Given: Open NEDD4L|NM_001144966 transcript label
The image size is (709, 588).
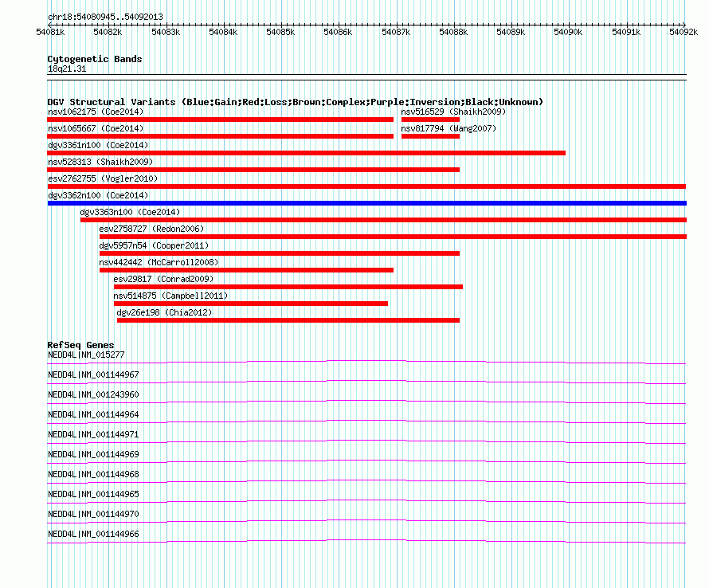Looking at the screenshot, I should pos(93,534).
